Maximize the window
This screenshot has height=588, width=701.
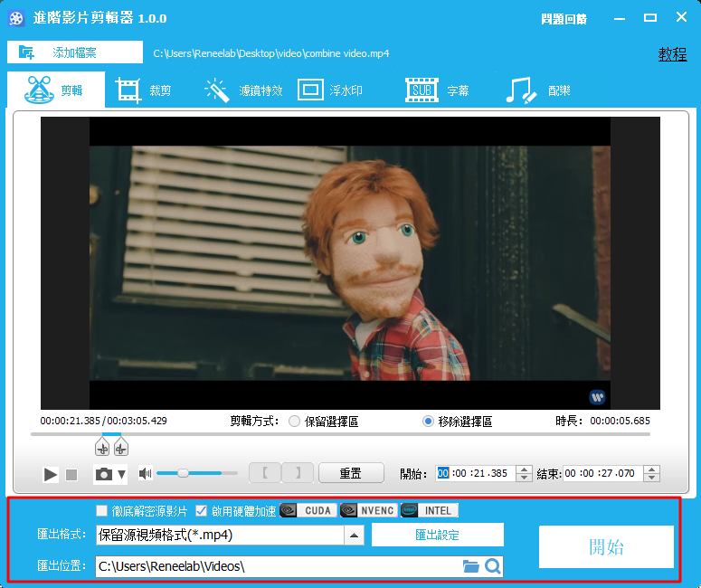tap(650, 18)
